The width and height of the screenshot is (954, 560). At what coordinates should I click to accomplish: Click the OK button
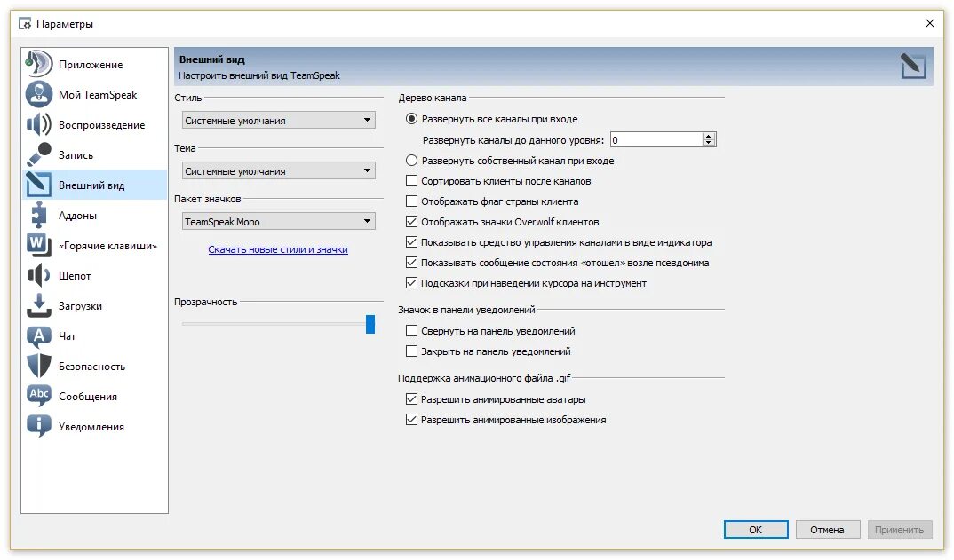pos(756,530)
